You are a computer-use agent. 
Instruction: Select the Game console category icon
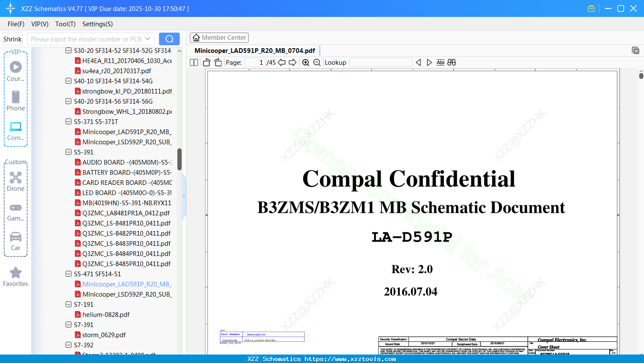point(16,212)
